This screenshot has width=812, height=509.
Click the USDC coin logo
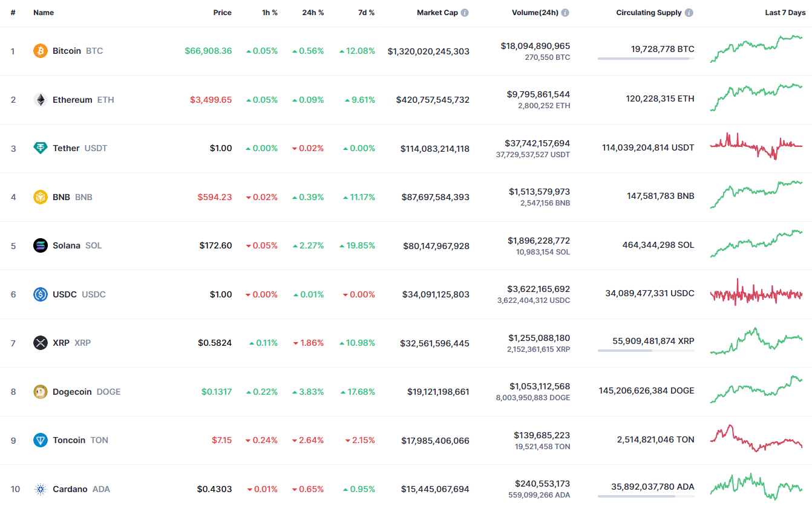40,294
